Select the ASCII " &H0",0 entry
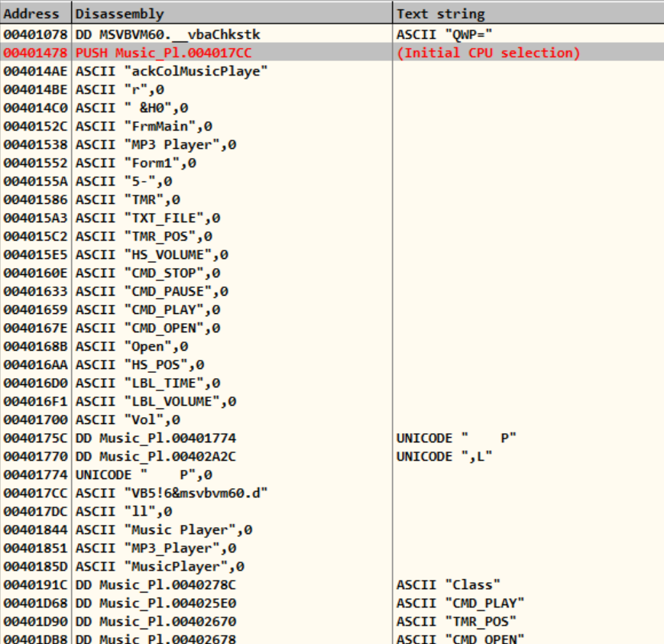 332,108
